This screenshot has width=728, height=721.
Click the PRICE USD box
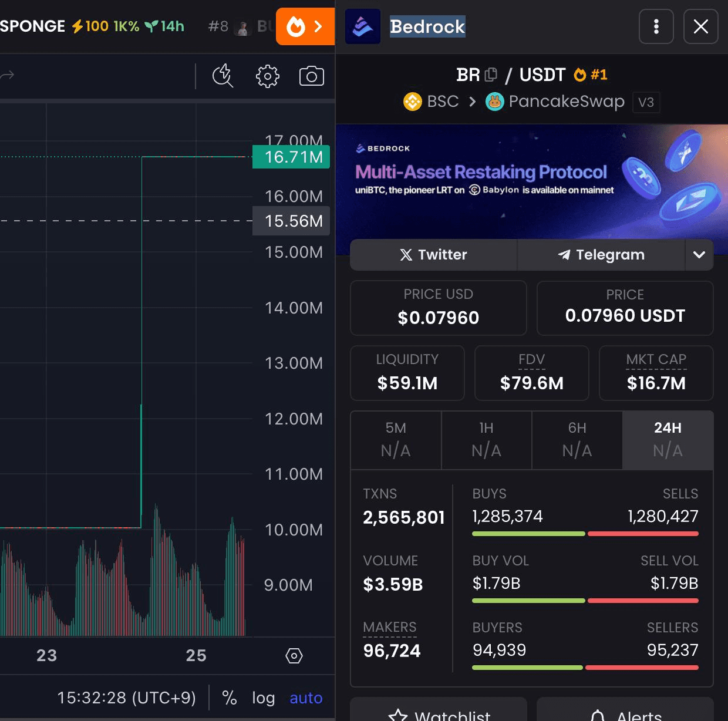coord(439,308)
